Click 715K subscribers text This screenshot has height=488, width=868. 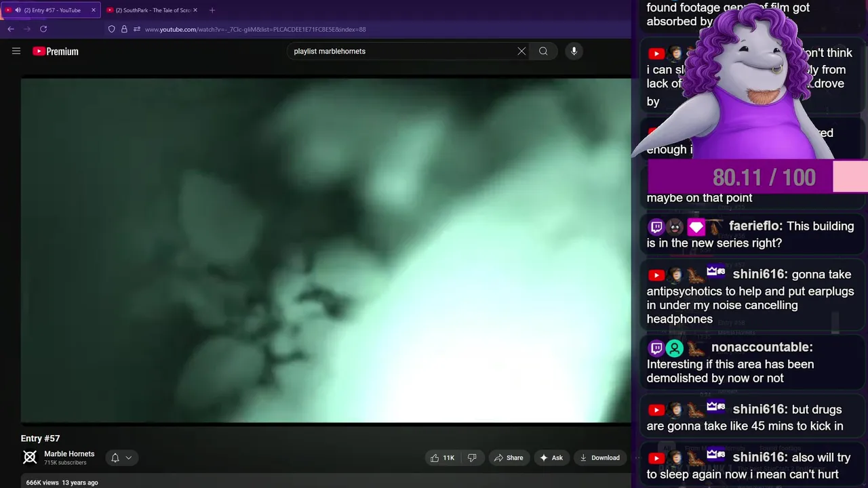pos(65,463)
